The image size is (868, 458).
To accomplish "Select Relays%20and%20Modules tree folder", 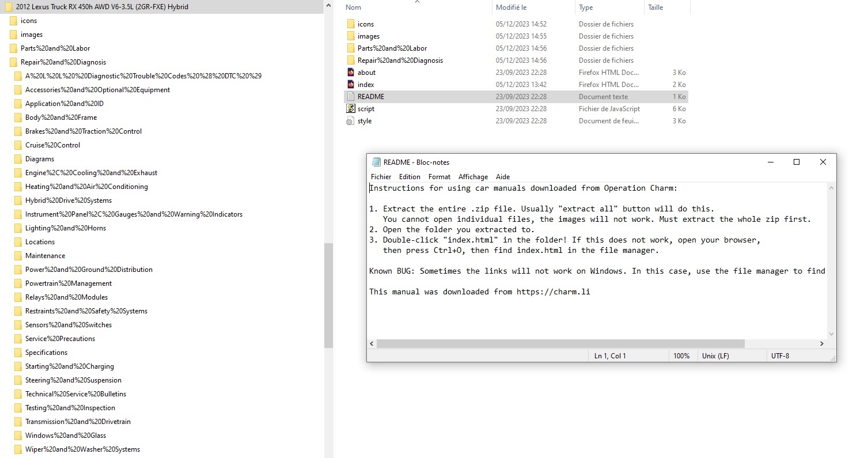I will [66, 297].
